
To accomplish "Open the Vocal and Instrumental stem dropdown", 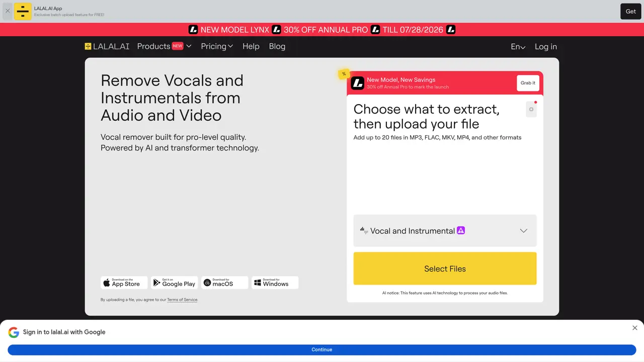I will pos(445,231).
